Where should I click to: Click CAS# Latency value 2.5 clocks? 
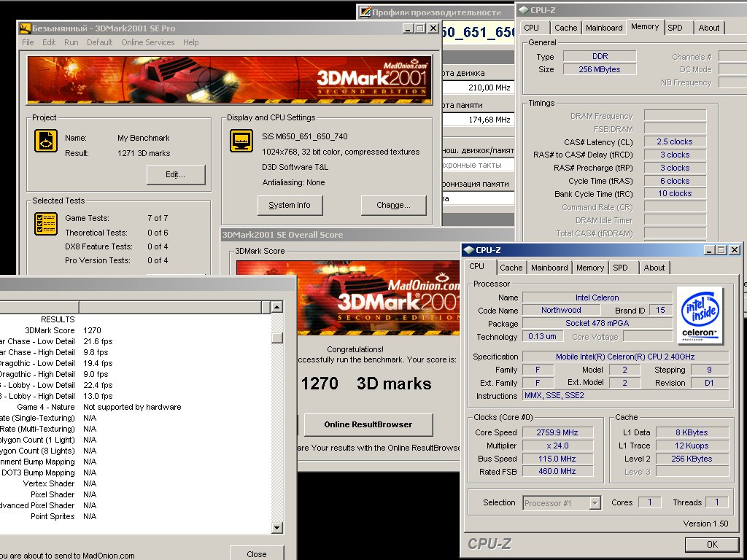pos(675,141)
